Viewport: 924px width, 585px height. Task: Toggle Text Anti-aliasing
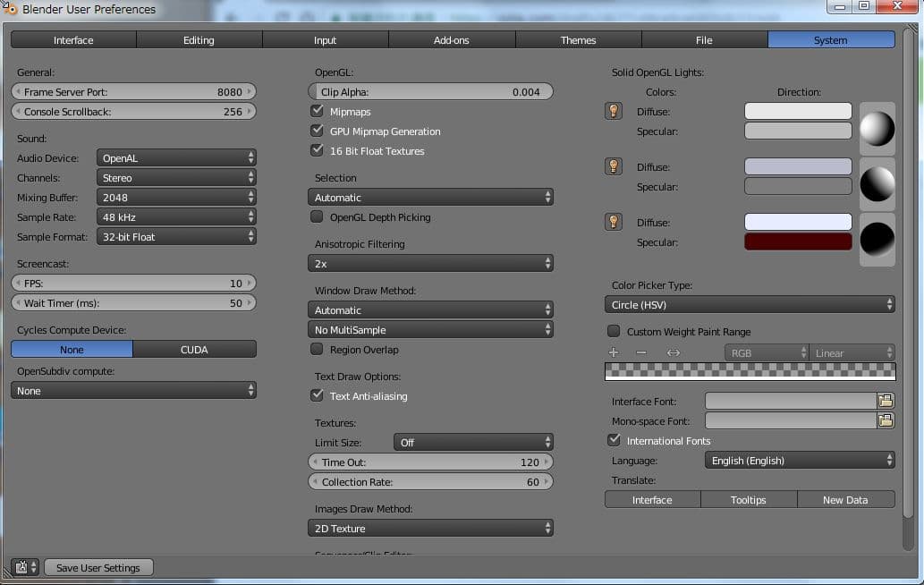tap(317, 395)
